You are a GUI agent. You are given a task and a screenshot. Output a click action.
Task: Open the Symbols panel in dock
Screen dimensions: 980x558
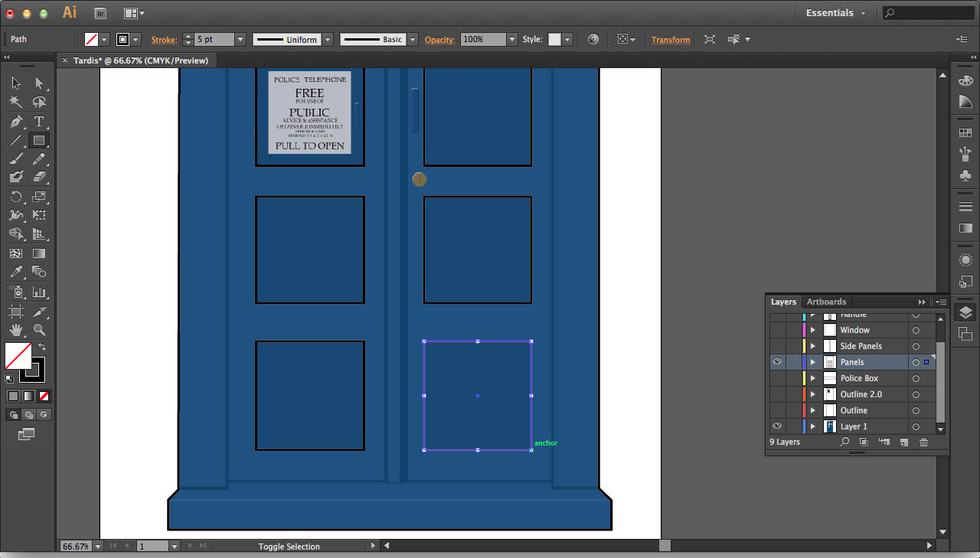pos(965,175)
